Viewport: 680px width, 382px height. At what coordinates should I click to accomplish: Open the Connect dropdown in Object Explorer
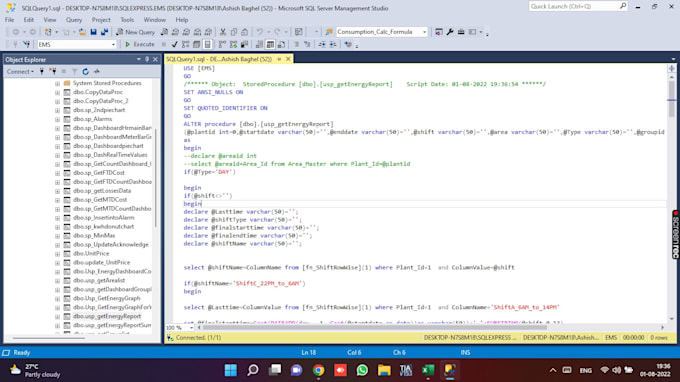pos(20,72)
